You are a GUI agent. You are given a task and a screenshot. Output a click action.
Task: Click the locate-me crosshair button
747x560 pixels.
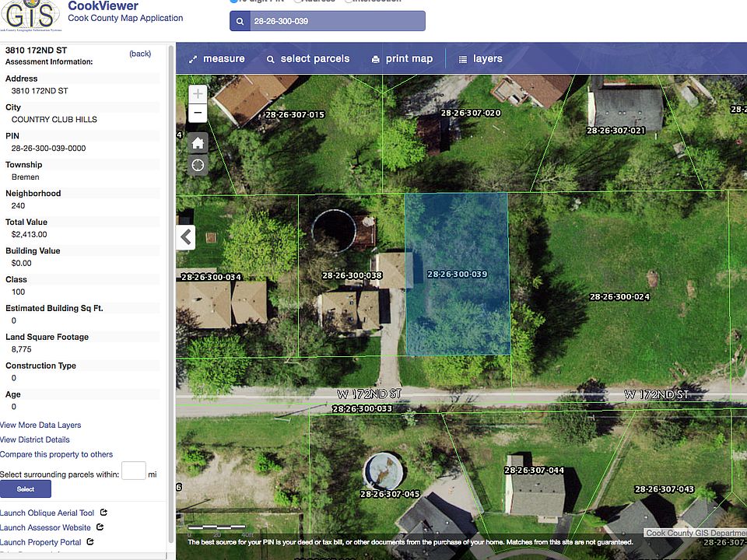(198, 165)
